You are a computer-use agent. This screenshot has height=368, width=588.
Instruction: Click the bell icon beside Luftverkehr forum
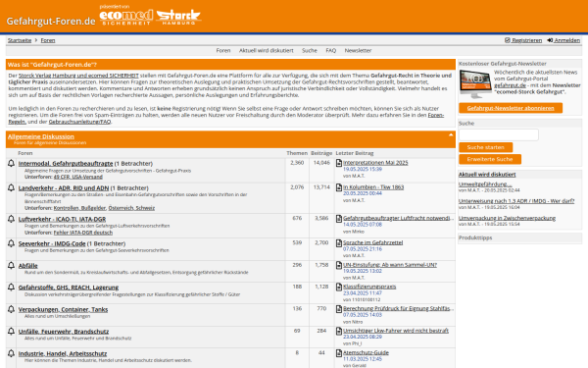click(x=11, y=219)
